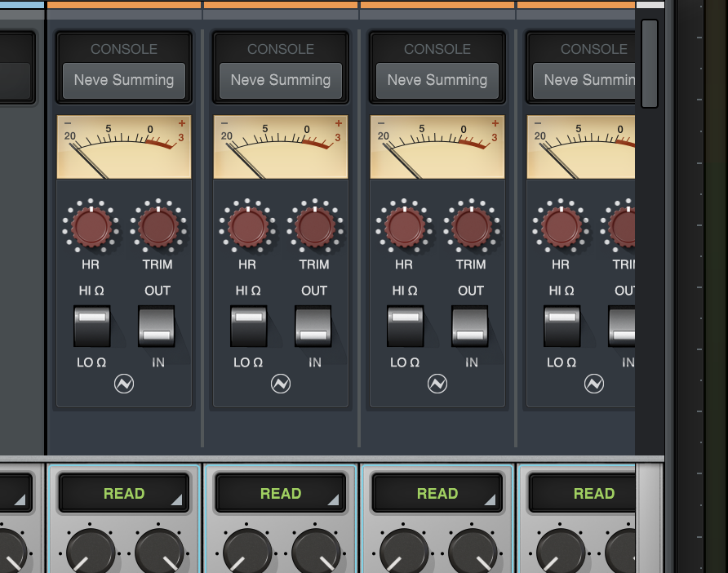The height and width of the screenshot is (573, 728).
Task: Click right black knob below READ on third strip
Action: (473, 552)
